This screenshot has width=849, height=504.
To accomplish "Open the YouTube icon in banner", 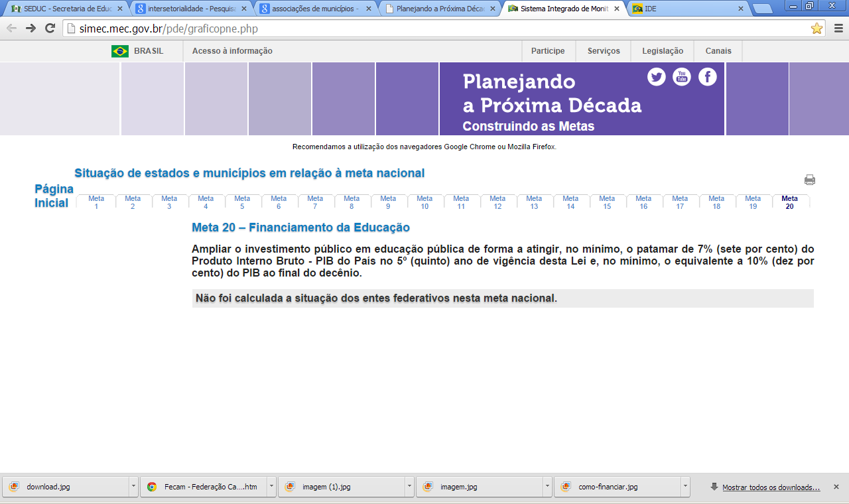I will pyautogui.click(x=682, y=77).
